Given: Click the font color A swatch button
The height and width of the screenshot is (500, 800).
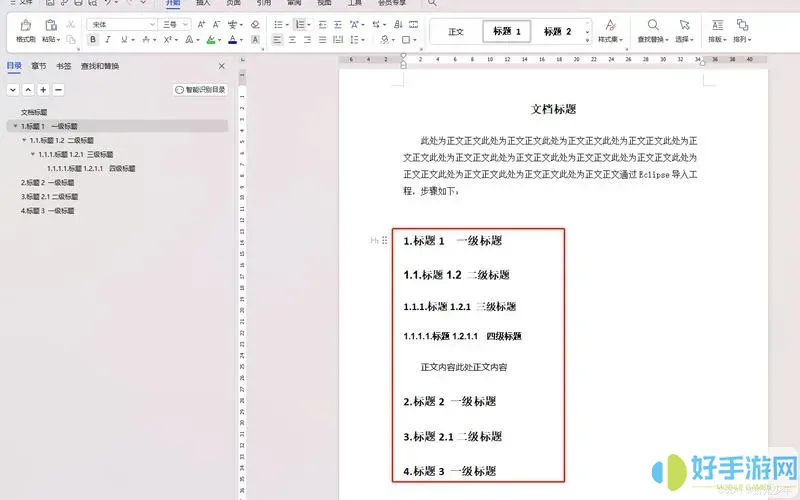Looking at the screenshot, I should (x=233, y=40).
